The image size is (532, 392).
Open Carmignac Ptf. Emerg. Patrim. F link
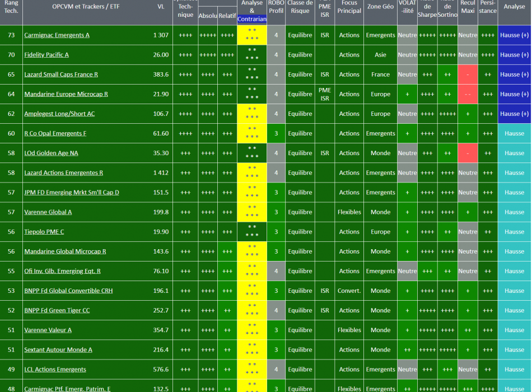67,389
